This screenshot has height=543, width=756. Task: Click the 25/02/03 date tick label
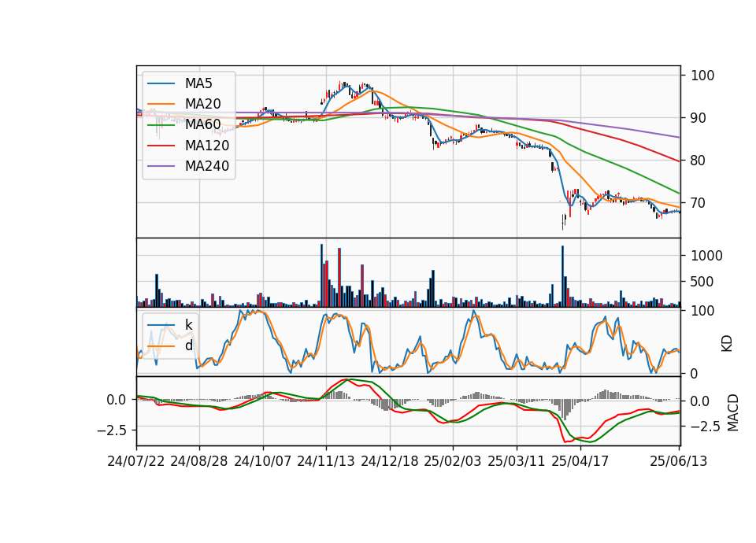pos(453,461)
